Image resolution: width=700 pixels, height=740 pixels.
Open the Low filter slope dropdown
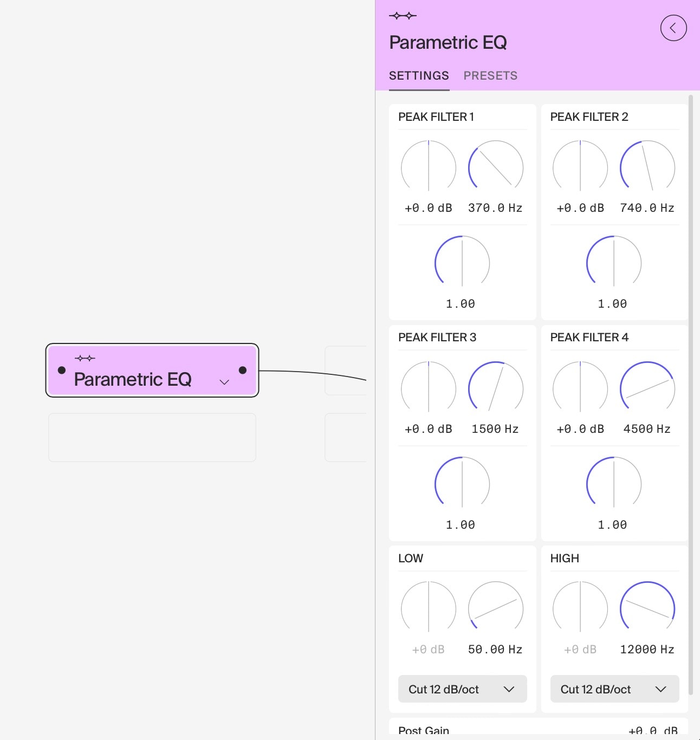pos(462,689)
